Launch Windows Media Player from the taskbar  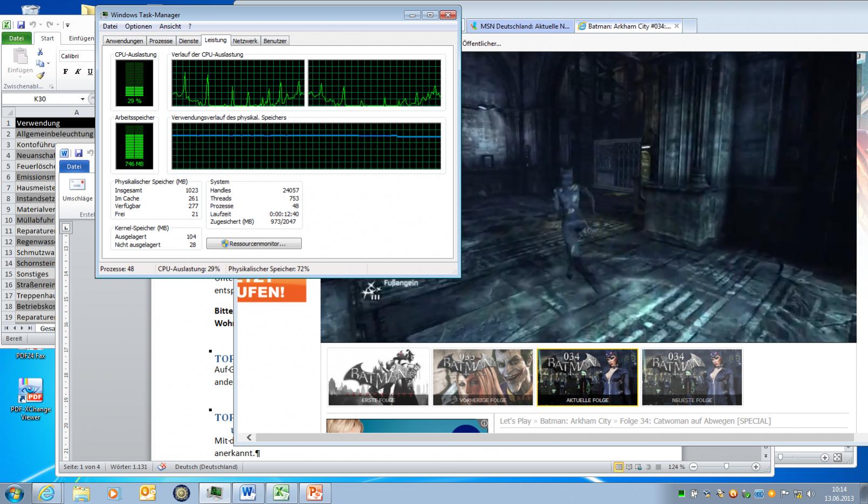pyautogui.click(x=114, y=493)
